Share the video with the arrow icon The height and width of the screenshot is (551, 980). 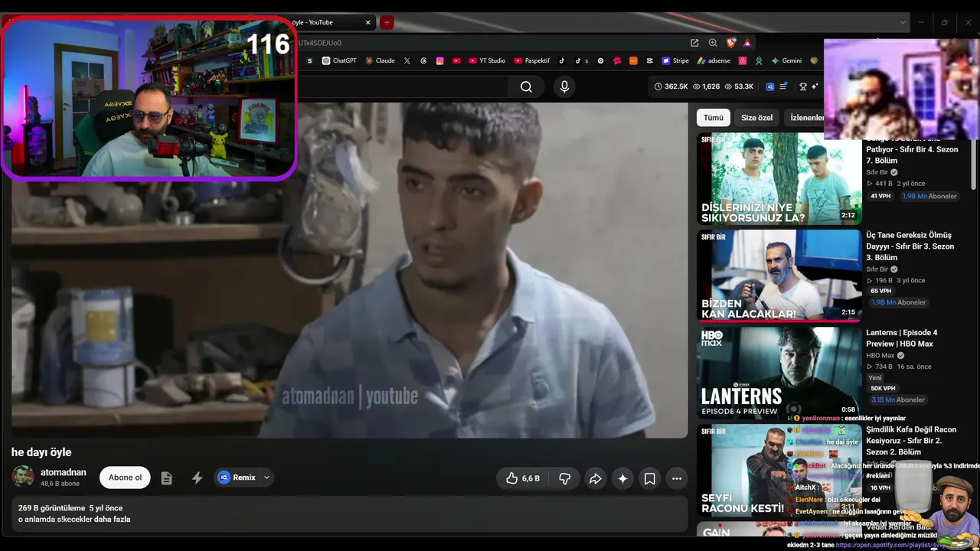(595, 478)
